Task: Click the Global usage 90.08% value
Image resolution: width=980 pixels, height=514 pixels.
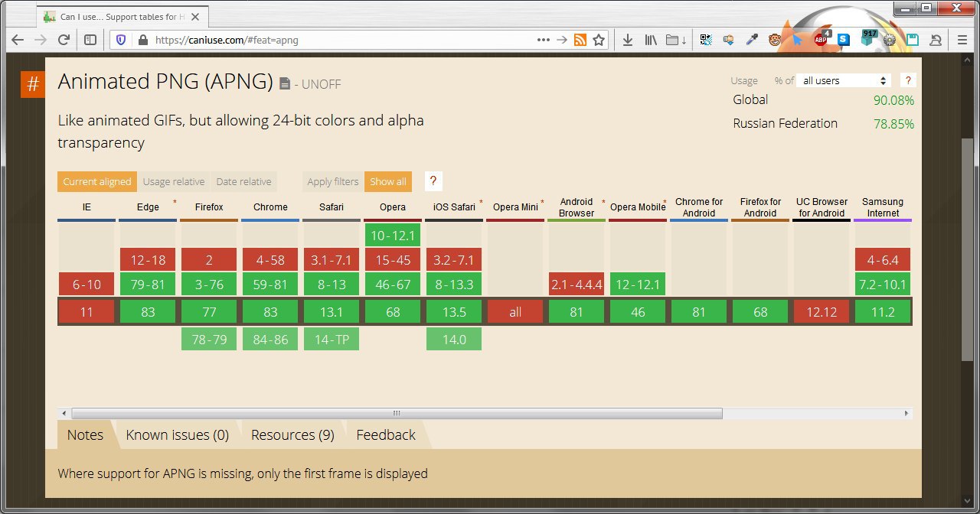Action: [893, 100]
